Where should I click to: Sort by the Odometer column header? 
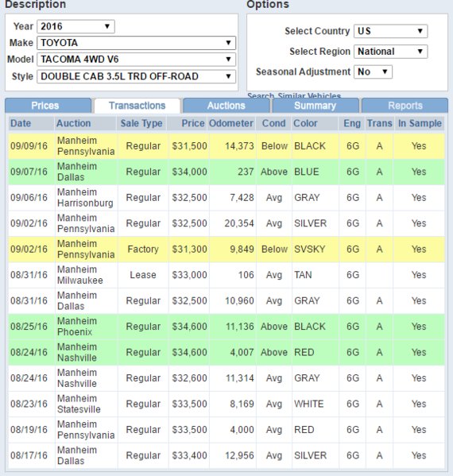[x=231, y=123]
